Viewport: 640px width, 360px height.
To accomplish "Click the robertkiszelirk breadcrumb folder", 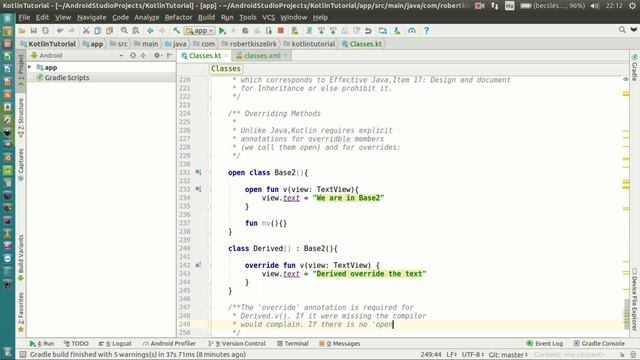I will (x=249, y=44).
